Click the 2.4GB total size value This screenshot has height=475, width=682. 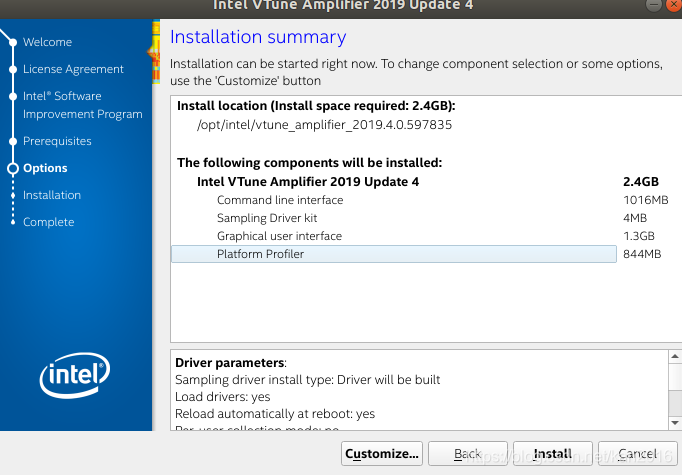pyautogui.click(x=641, y=182)
